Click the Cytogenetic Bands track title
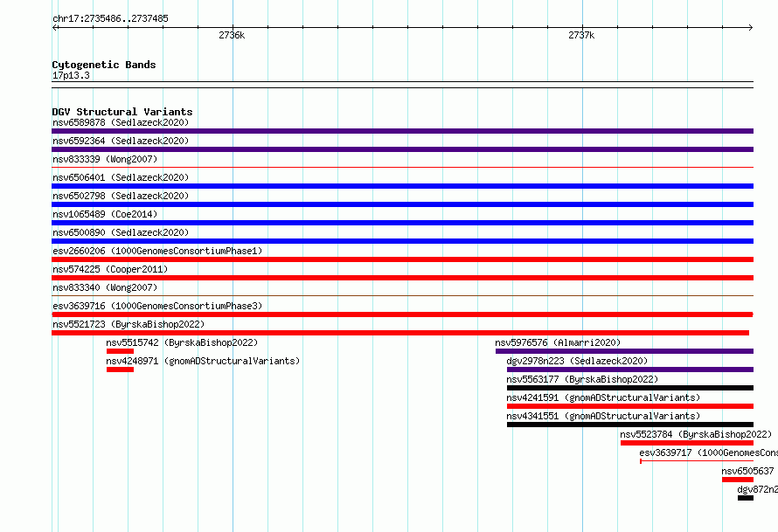 point(104,65)
